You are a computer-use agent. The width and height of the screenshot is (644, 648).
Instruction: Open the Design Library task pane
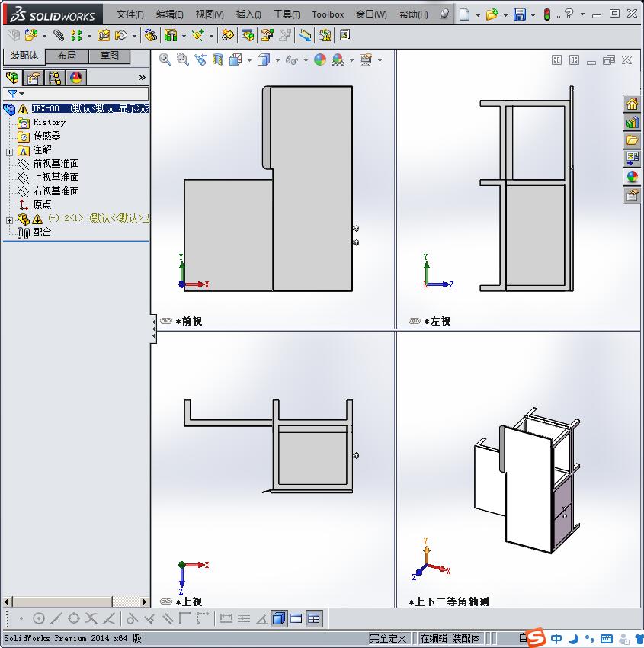(632, 122)
